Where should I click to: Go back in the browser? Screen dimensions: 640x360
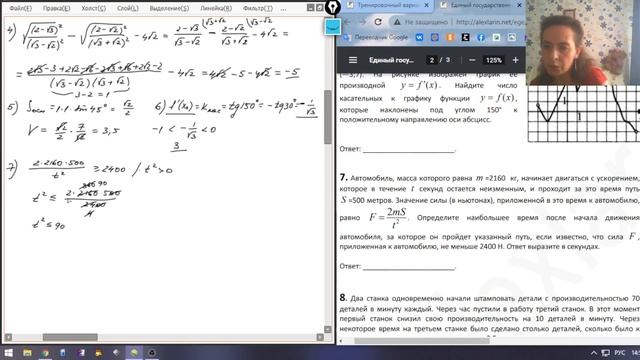pos(348,22)
